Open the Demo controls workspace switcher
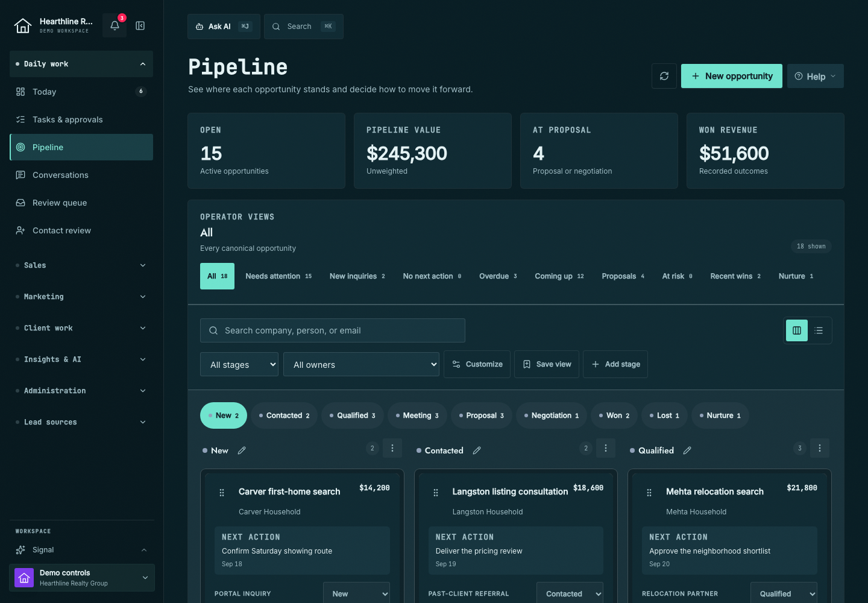 (82, 578)
